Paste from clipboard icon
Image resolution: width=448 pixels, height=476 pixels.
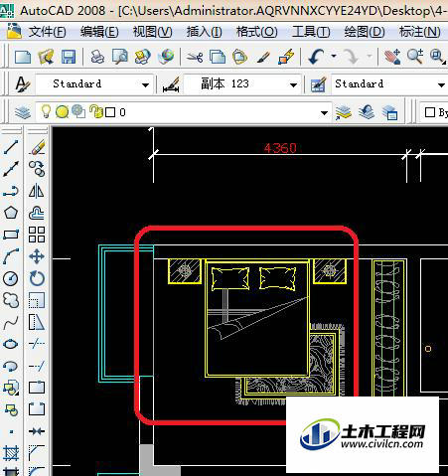pos(239,57)
